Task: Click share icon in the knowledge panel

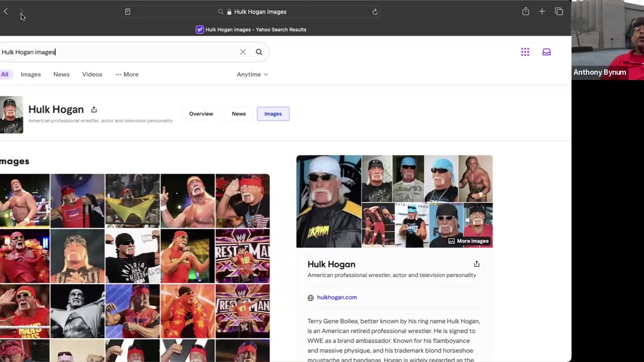Action: coord(476,264)
